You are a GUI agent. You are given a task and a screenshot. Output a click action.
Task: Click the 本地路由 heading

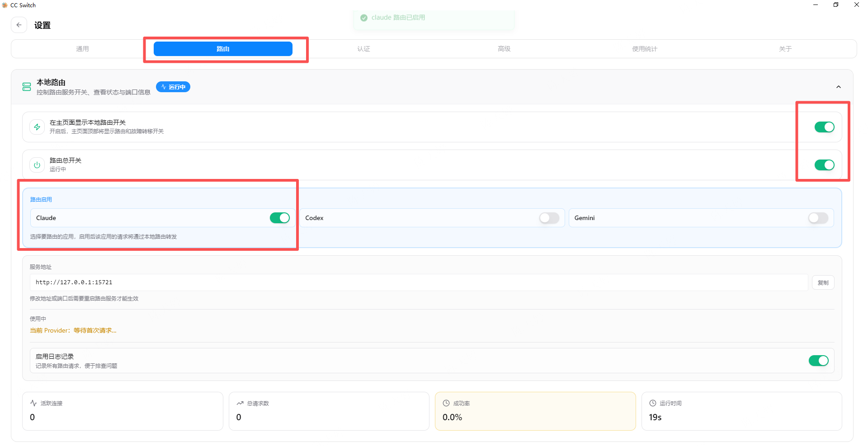click(51, 82)
